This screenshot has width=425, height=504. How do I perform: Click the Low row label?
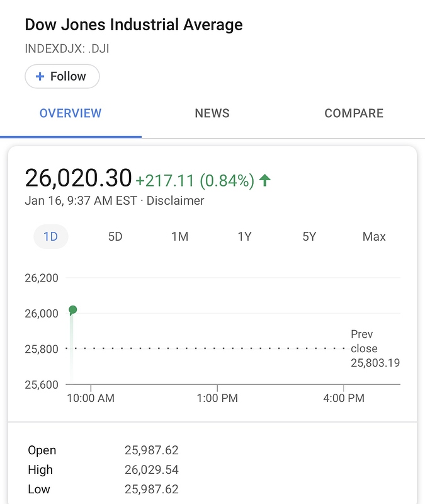(x=39, y=490)
